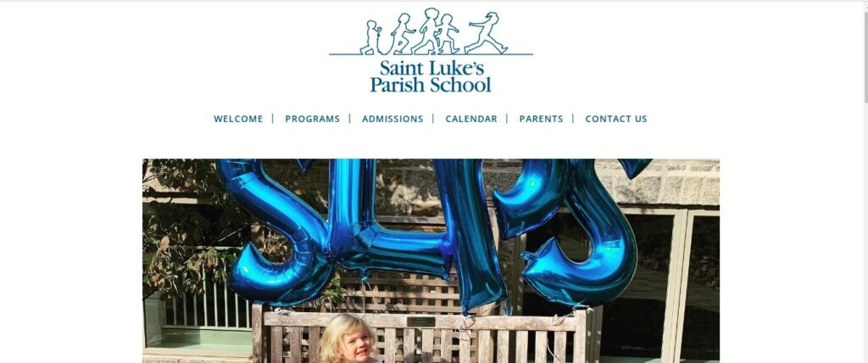The height and width of the screenshot is (363, 868).
Task: Go to the Admissions page
Action: [x=392, y=119]
